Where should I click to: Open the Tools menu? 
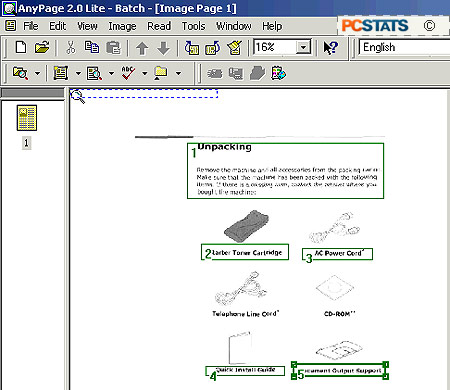(193, 26)
